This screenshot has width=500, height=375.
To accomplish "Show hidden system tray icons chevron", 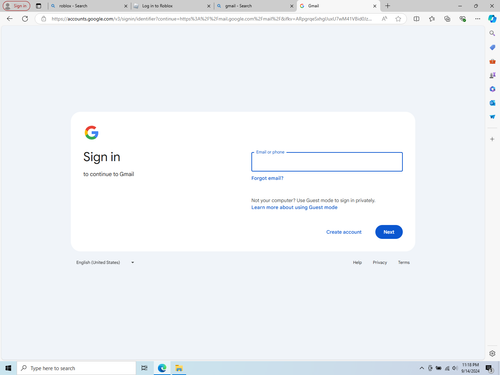I will 422,368.
